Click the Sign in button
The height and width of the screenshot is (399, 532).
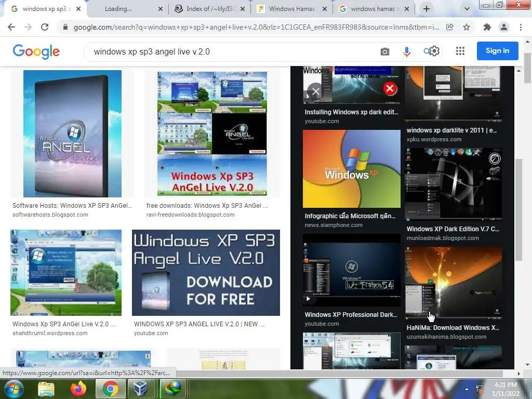[497, 51]
